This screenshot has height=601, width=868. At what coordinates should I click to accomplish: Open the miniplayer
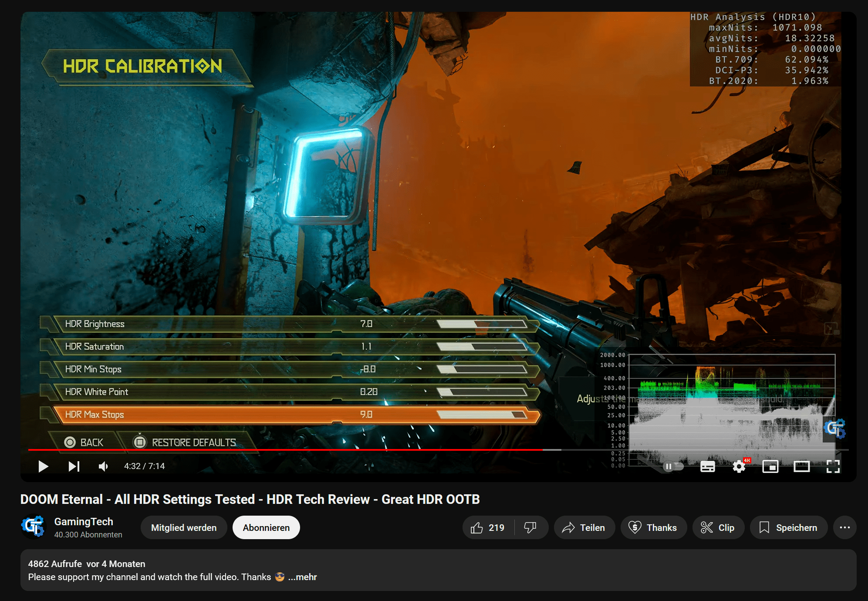pyautogui.click(x=770, y=466)
